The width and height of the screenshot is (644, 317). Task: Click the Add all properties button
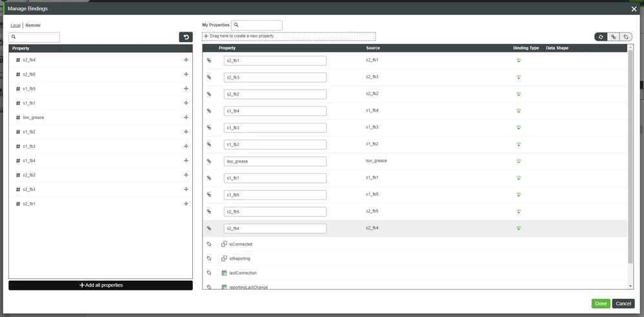click(x=101, y=285)
